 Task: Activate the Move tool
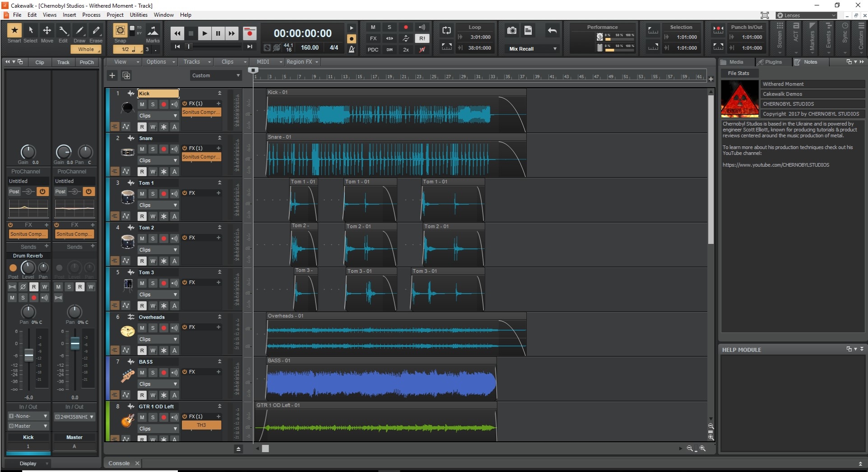click(x=47, y=31)
